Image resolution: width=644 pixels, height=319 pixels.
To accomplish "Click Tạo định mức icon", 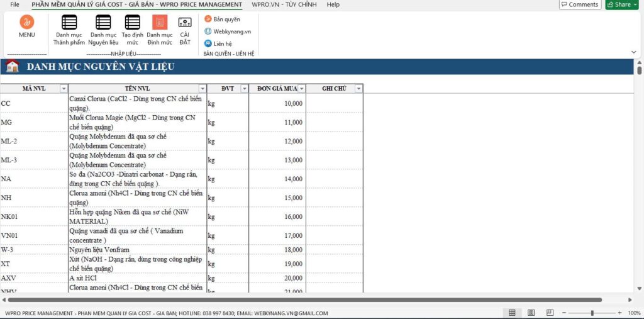I will click(132, 23).
